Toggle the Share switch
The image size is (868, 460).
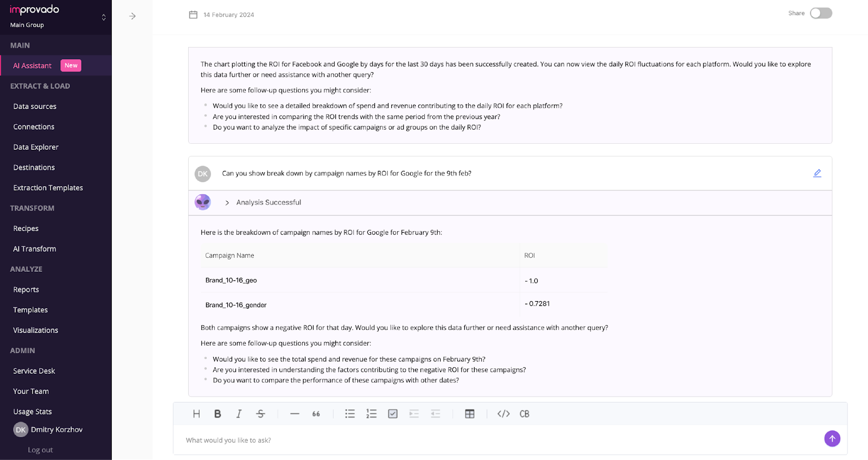coord(821,14)
